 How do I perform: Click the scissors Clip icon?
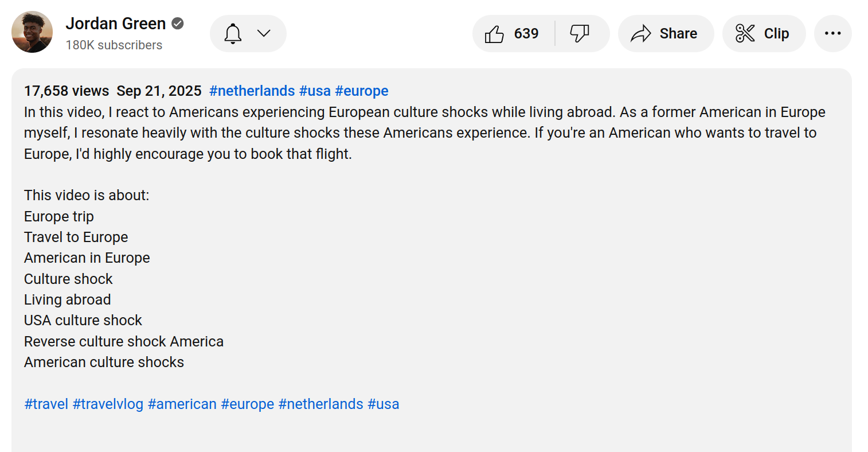pyautogui.click(x=745, y=34)
